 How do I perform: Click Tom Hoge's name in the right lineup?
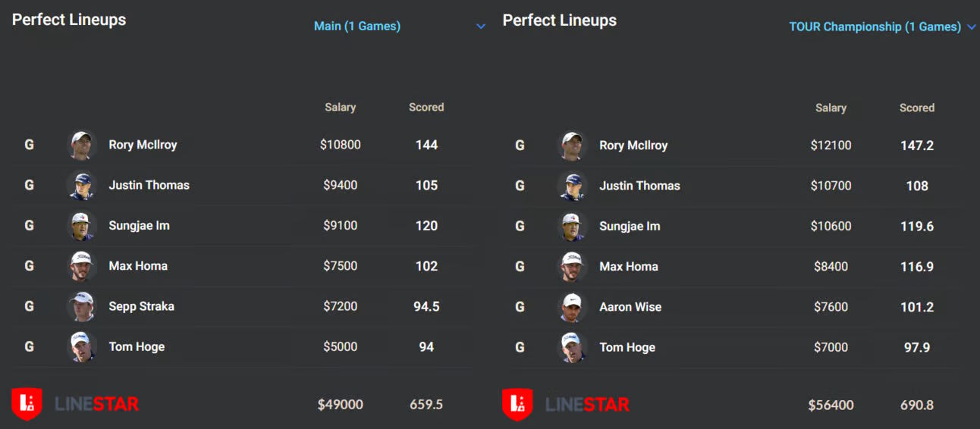pyautogui.click(x=627, y=347)
